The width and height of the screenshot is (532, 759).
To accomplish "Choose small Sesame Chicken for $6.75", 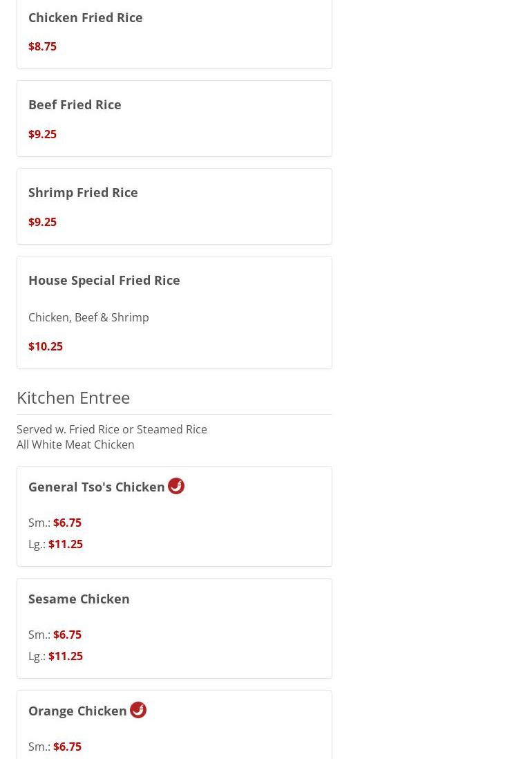I will [x=55, y=635].
